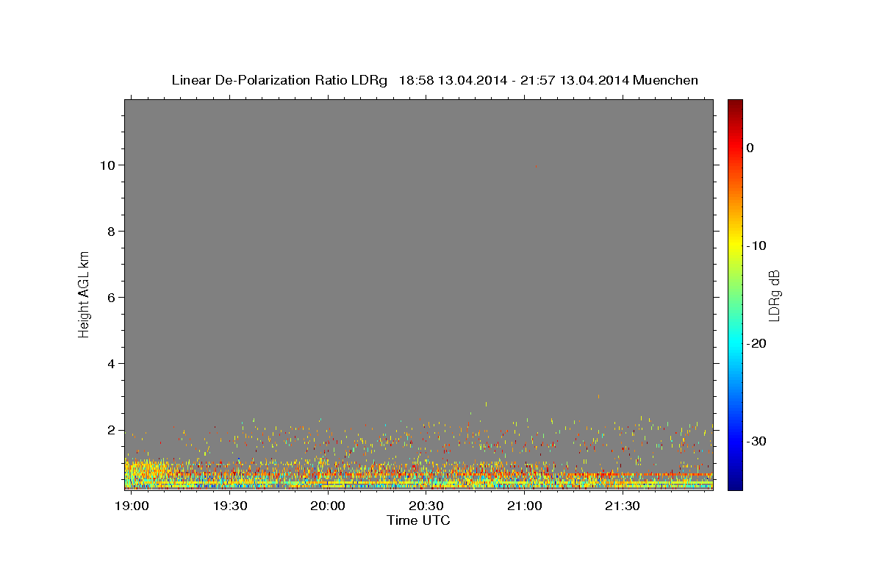
Task: Pick the green middle of colorbar
Action: [x=735, y=294]
